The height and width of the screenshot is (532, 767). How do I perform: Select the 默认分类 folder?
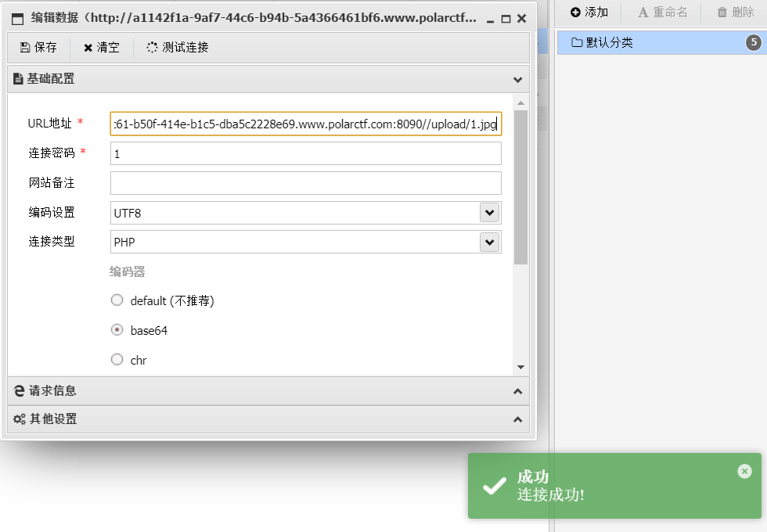[x=662, y=42]
